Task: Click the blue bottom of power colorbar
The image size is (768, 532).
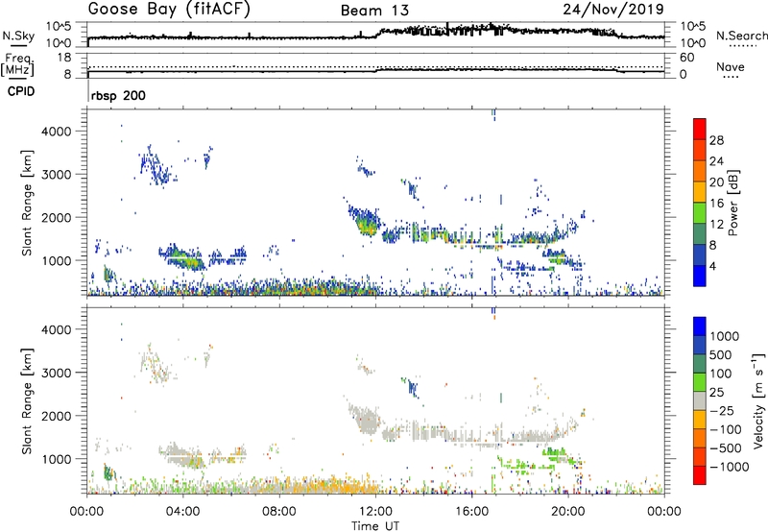Action: (700, 277)
